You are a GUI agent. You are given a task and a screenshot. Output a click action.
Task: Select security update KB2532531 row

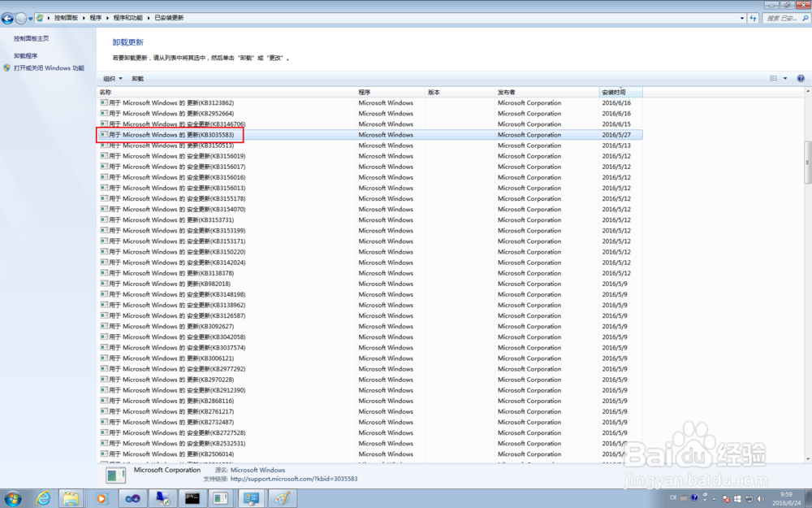[x=370, y=443]
